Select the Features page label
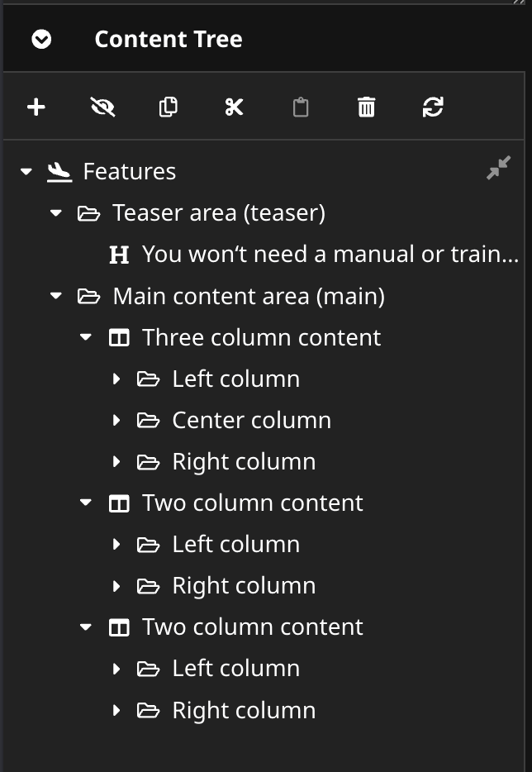 point(130,172)
